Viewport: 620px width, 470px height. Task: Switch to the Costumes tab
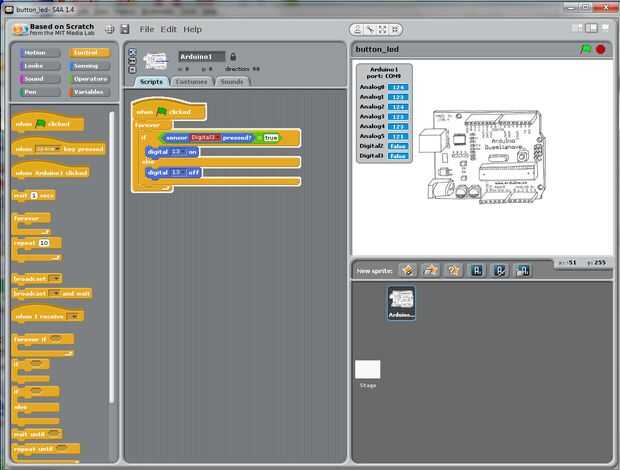tap(191, 82)
